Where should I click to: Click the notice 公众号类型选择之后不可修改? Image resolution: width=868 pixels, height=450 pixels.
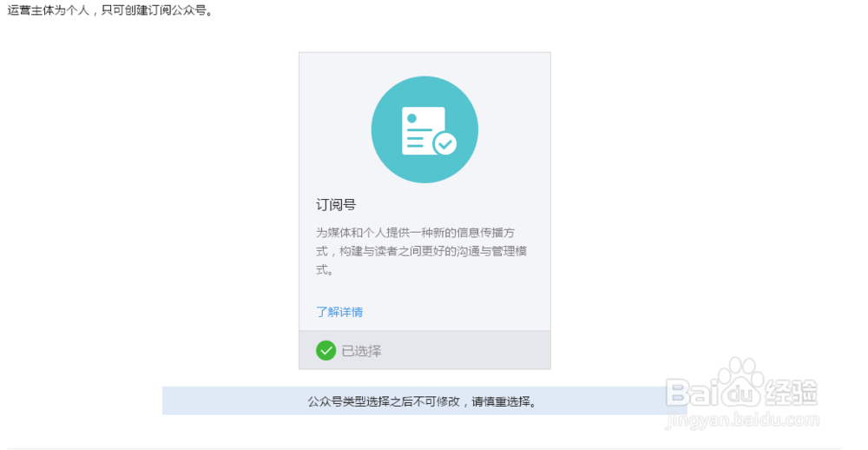click(424, 400)
